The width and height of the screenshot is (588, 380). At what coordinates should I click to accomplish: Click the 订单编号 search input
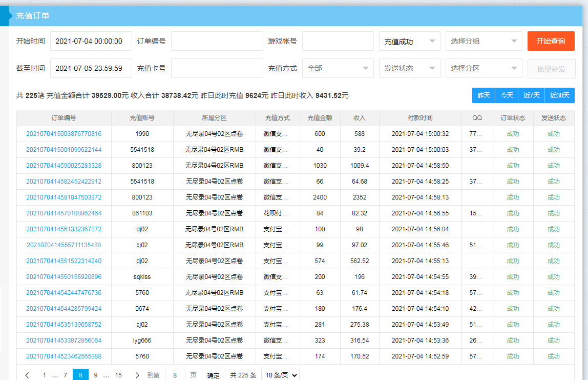coord(217,42)
